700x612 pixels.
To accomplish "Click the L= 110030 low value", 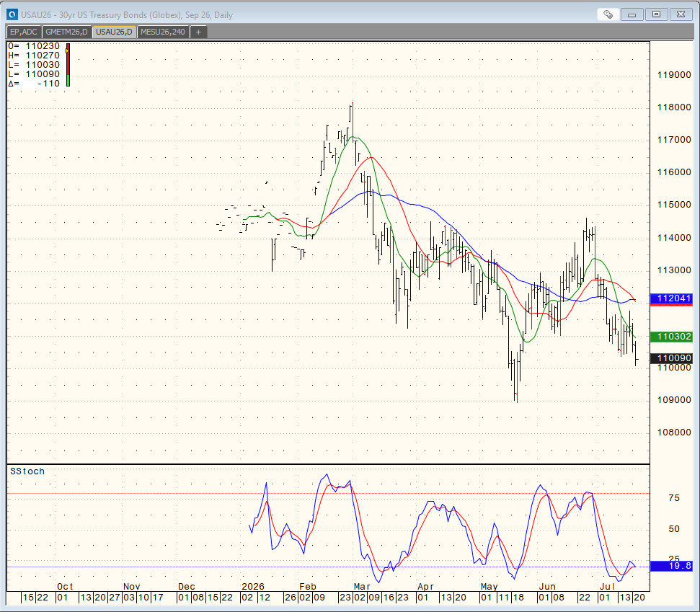I will [34, 65].
